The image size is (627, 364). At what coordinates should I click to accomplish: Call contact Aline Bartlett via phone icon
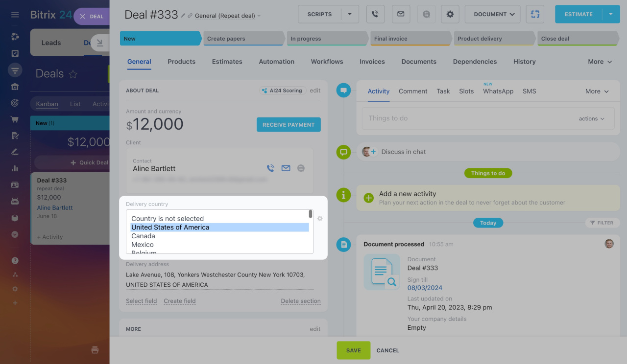pyautogui.click(x=270, y=168)
